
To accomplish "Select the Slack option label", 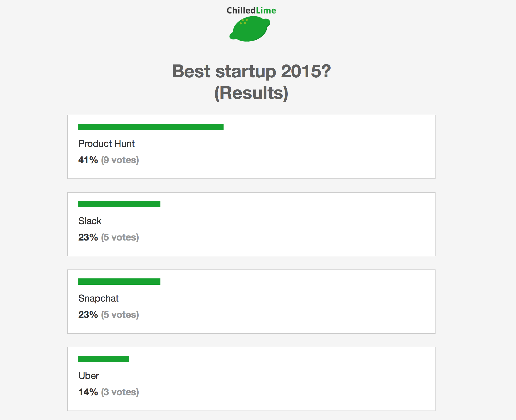I will tap(90, 221).
